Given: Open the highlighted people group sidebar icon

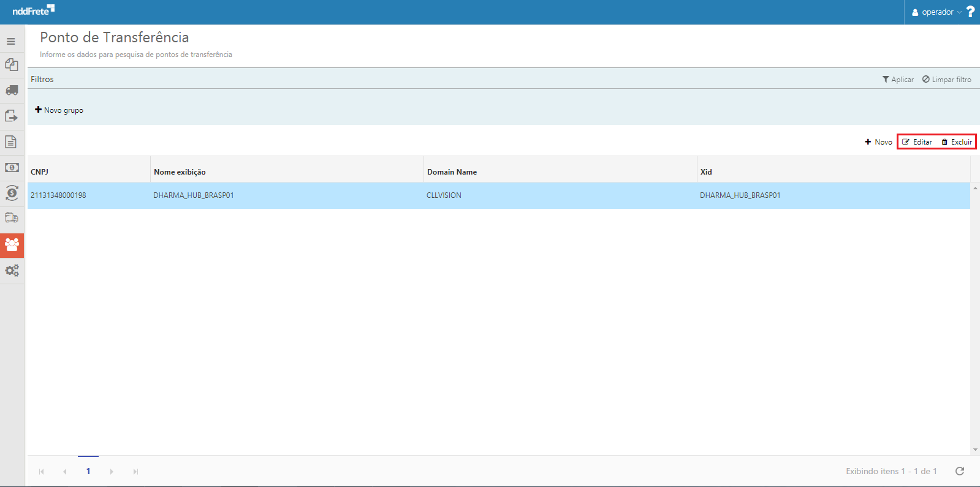Looking at the screenshot, I should [12, 245].
